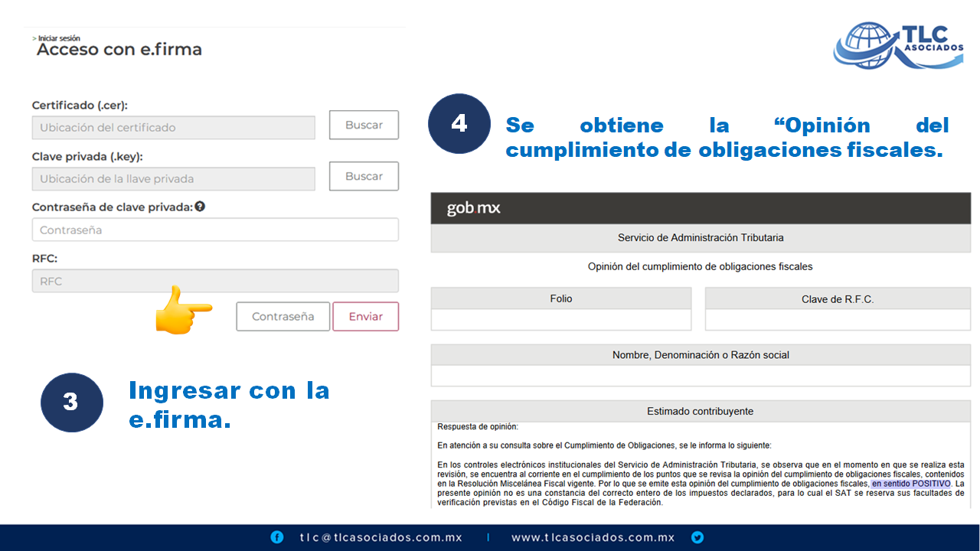Image resolution: width=980 pixels, height=551 pixels.
Task: Click the TLC Asociados logo
Action: [899, 46]
